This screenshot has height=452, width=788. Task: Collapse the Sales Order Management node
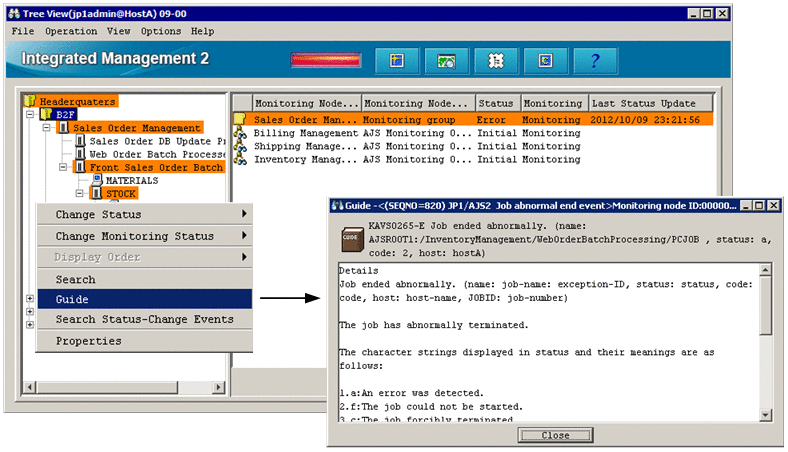click(x=47, y=128)
